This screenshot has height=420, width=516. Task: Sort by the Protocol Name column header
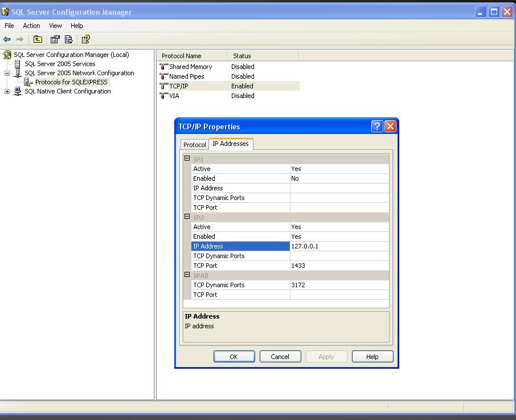coord(192,56)
